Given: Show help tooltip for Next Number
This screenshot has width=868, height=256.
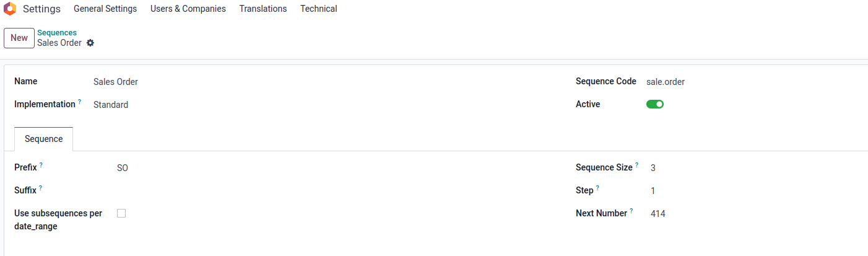Looking at the screenshot, I should coord(631,211).
